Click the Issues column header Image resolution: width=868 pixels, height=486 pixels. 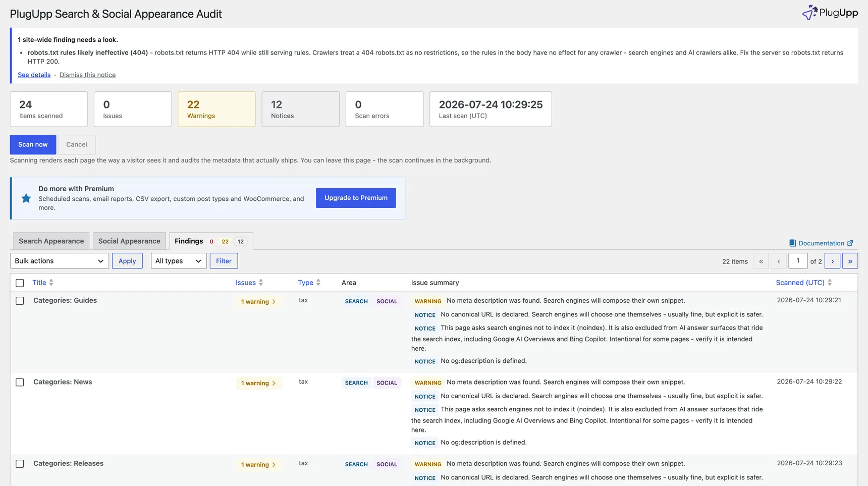pos(246,283)
